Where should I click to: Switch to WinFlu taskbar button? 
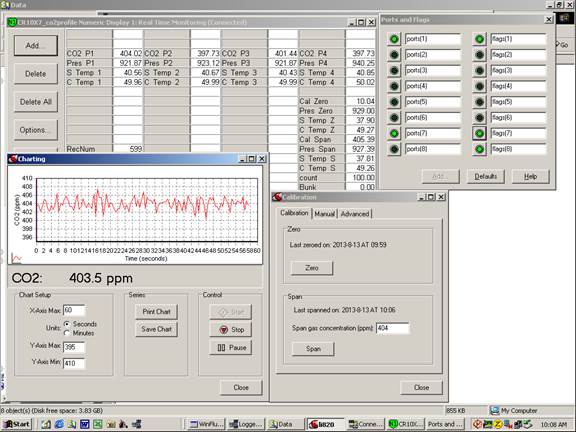(206, 424)
